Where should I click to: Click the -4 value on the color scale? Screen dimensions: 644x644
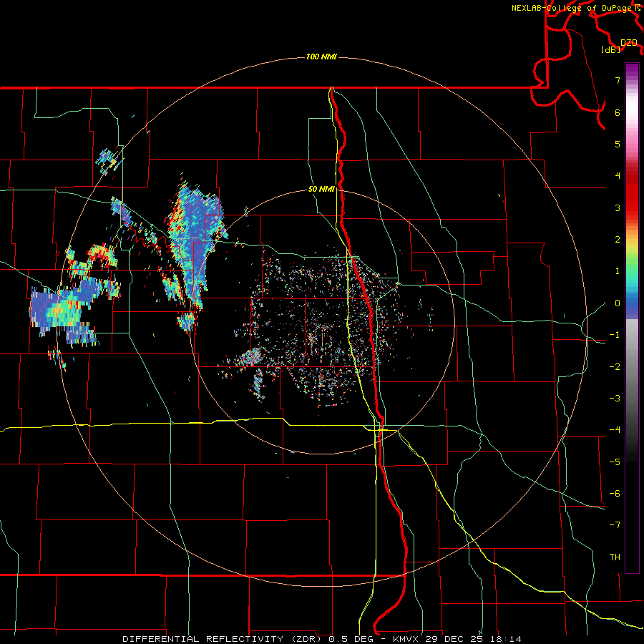615,430
